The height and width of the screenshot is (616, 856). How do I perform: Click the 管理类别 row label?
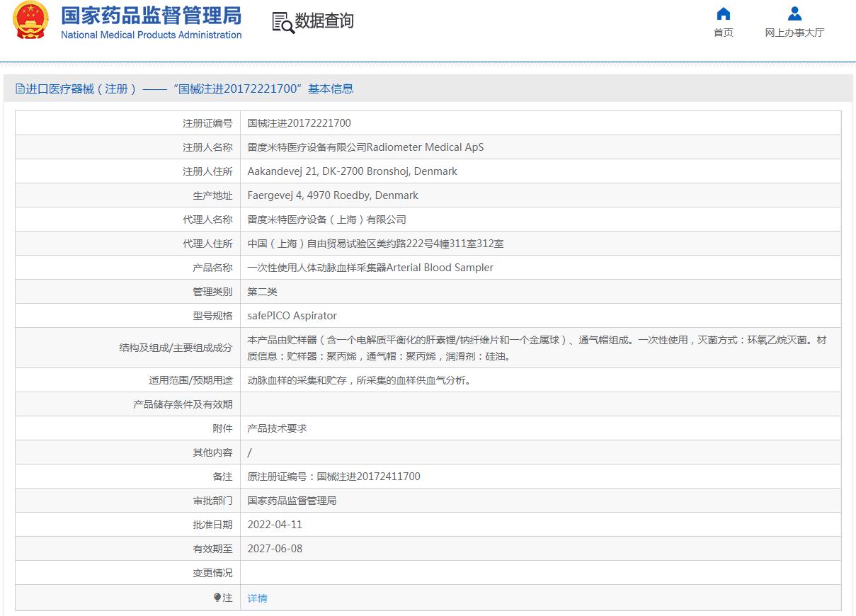click(212, 292)
